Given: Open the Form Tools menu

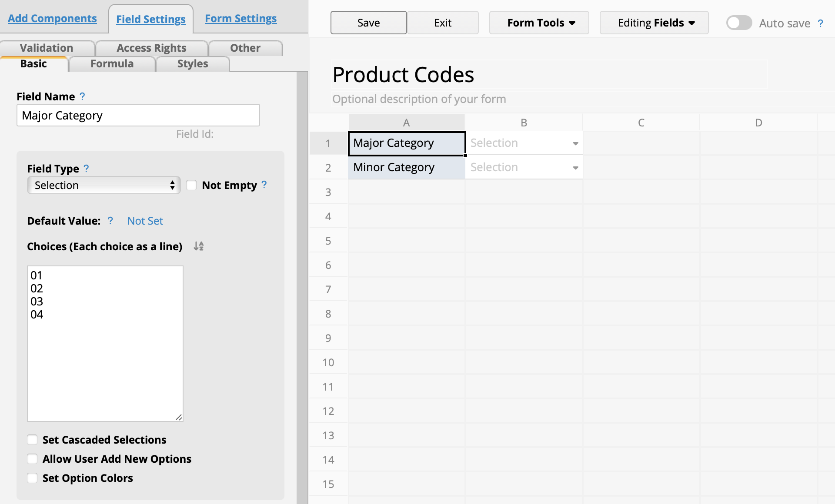Looking at the screenshot, I should coord(539,23).
